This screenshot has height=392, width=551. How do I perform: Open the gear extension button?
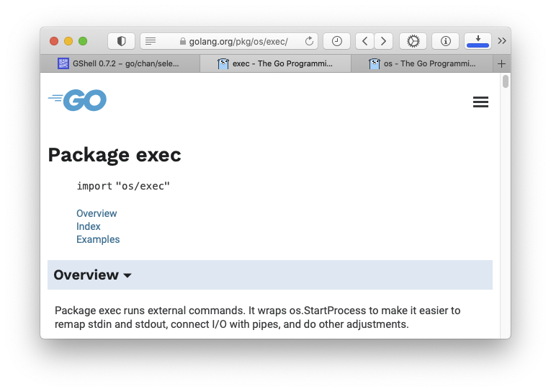(413, 41)
